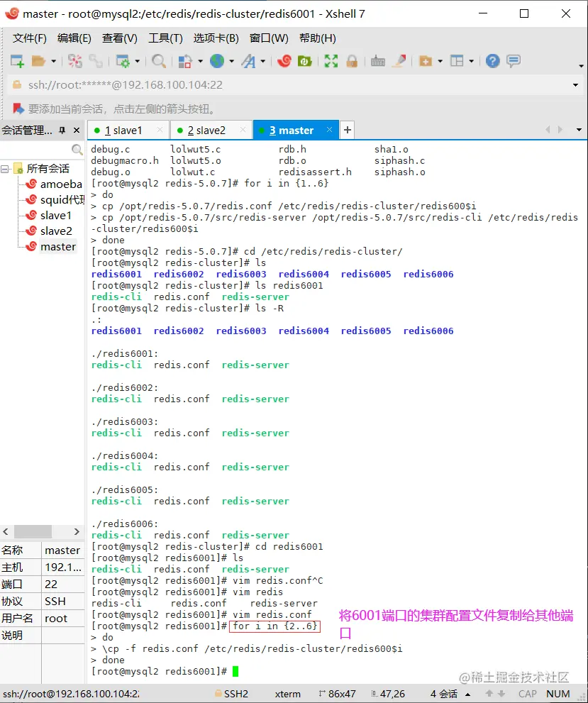This screenshot has height=703, width=588.
Task: Click the keyboard Key mapping toolbar icon
Action: pyautogui.click(x=378, y=61)
